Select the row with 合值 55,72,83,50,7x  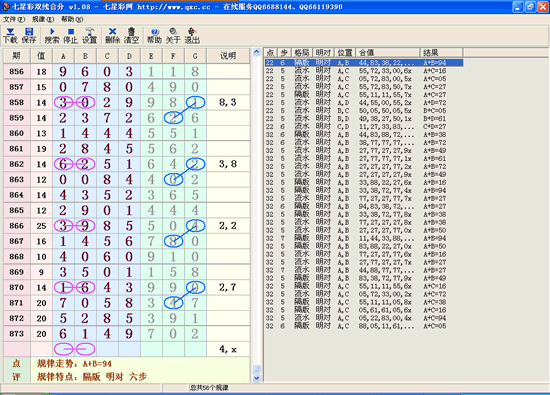tap(364, 87)
